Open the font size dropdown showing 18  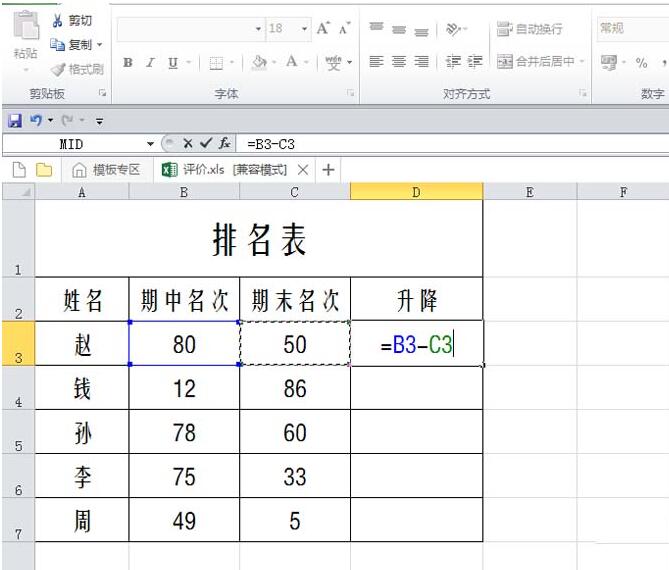click(x=305, y=29)
